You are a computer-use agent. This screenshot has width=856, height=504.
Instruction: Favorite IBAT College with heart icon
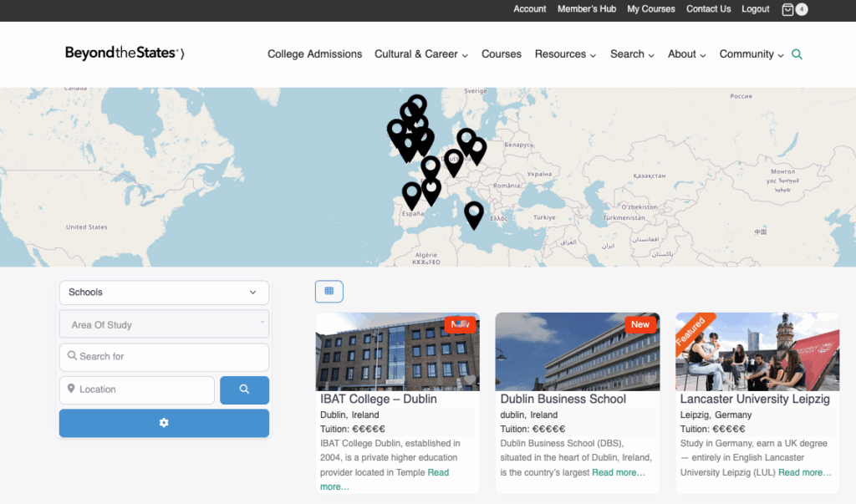(x=470, y=380)
